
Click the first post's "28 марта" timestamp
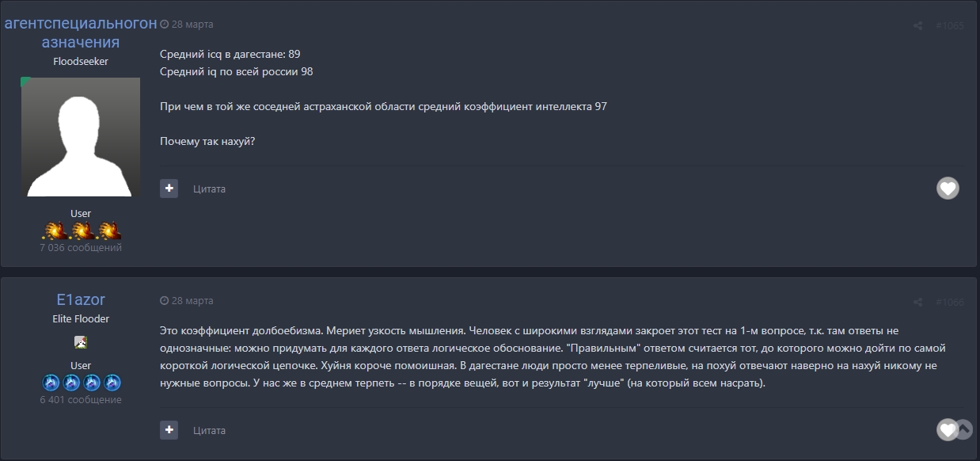pyautogui.click(x=192, y=25)
